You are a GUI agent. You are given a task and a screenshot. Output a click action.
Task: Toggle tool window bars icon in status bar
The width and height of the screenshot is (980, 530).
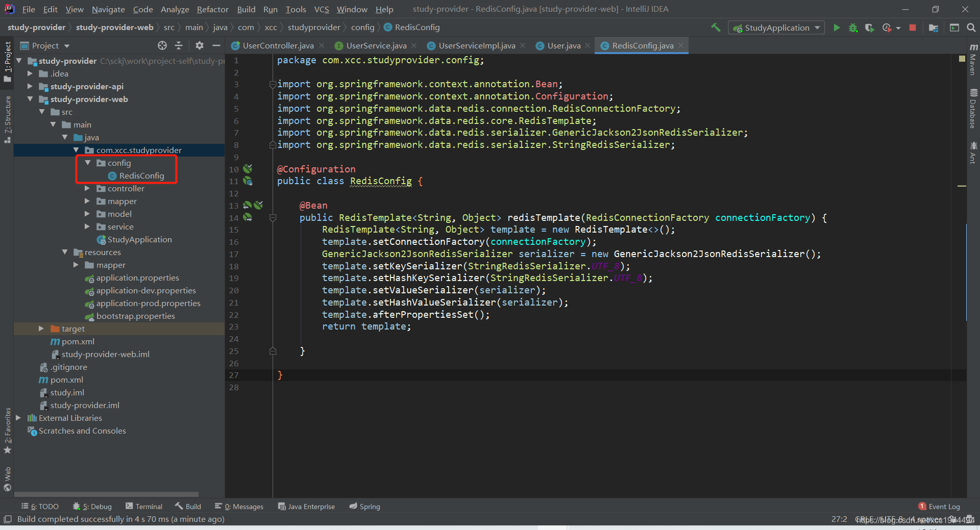(7, 519)
